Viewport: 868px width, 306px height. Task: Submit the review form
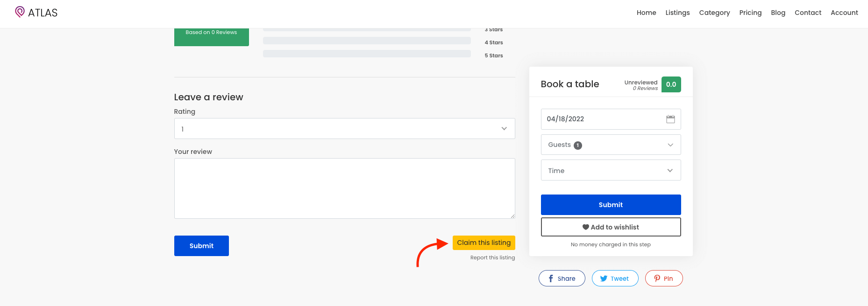[x=201, y=246]
